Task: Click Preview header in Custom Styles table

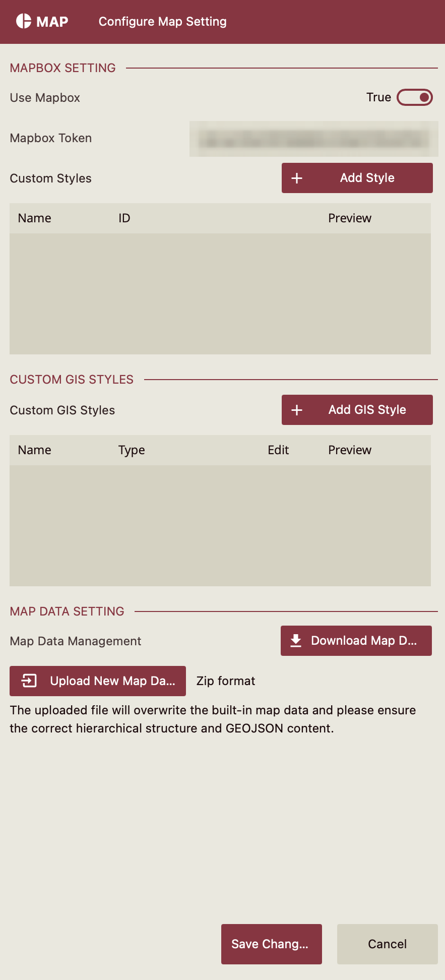Action: point(350,218)
